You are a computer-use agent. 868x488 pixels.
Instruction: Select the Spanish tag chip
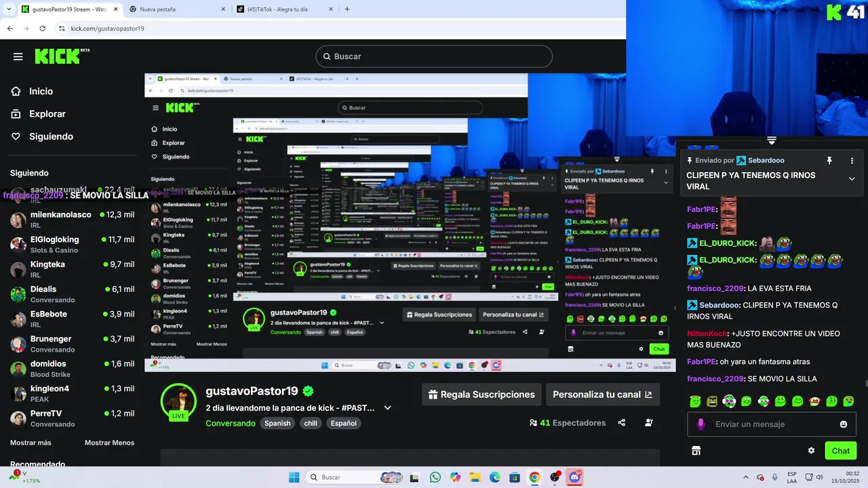point(277,423)
